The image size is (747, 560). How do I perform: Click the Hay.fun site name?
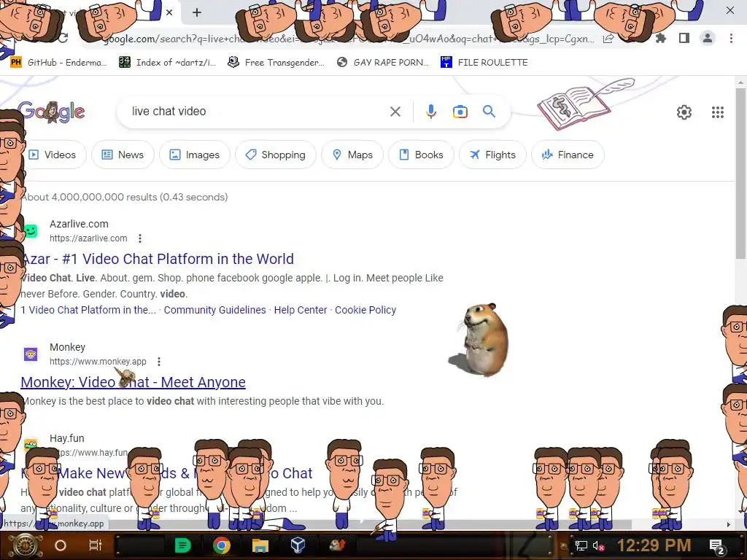pos(66,438)
